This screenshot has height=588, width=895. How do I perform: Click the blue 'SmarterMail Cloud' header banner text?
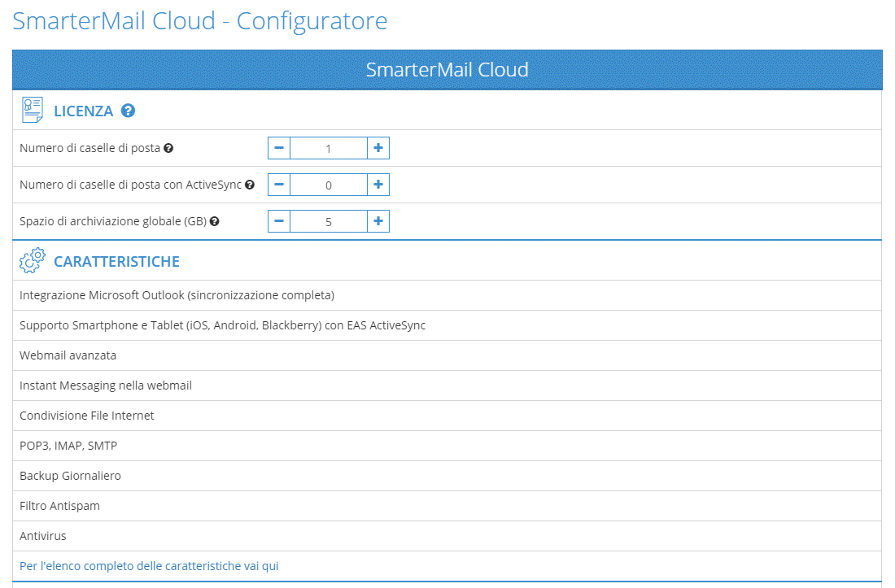coord(447,70)
